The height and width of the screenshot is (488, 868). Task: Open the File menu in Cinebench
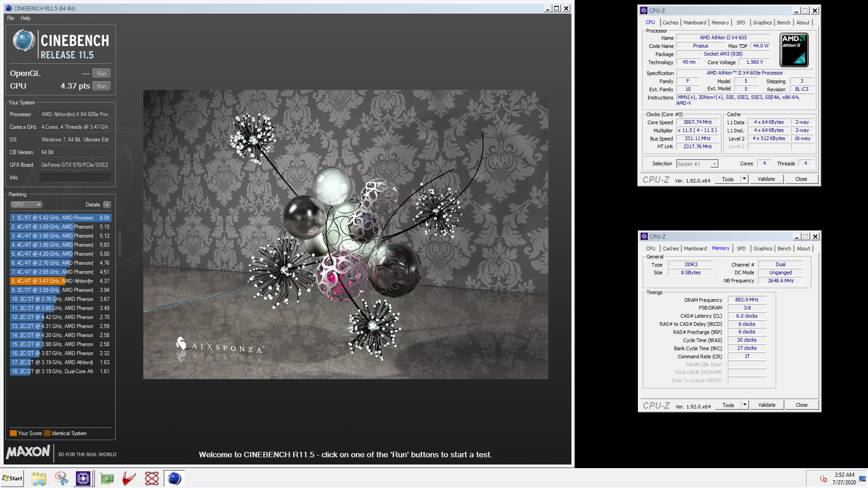[11, 18]
